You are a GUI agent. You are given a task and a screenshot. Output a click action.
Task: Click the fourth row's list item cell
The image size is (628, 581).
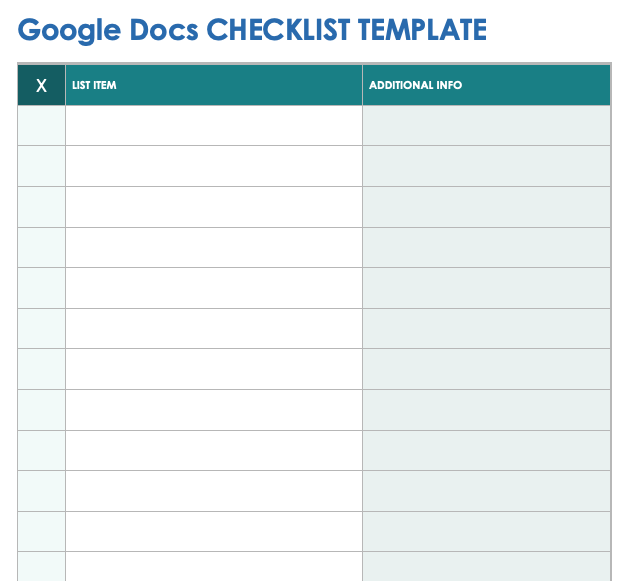(214, 247)
